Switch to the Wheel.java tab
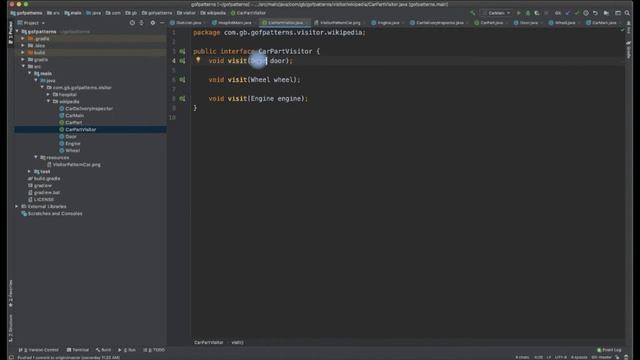This screenshot has width=640, height=360. (563, 23)
